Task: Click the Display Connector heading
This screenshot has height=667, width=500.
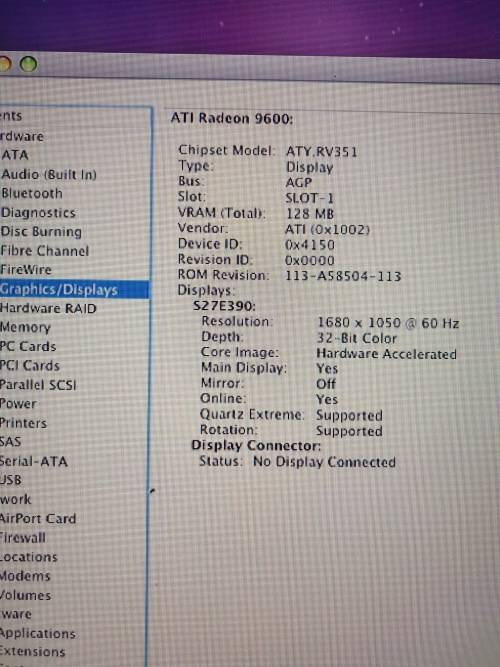Action: point(256,445)
